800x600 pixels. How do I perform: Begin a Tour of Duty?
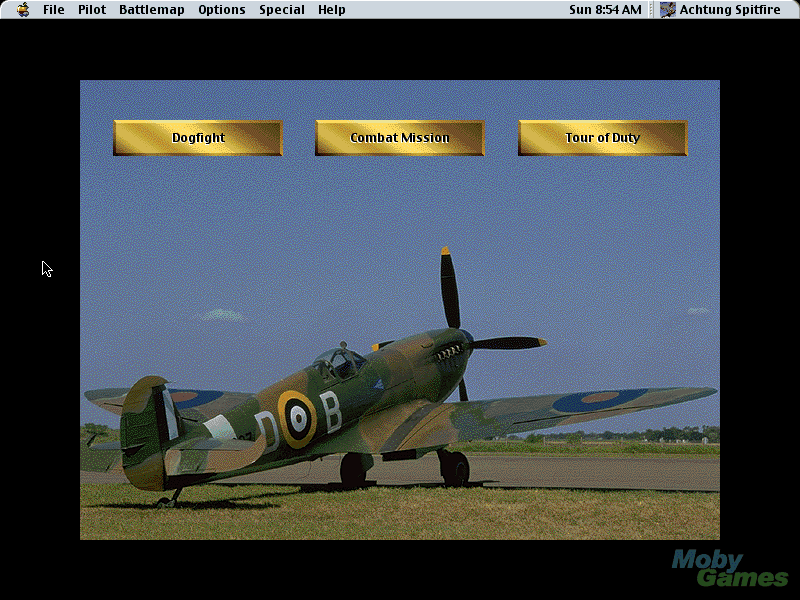pos(603,138)
